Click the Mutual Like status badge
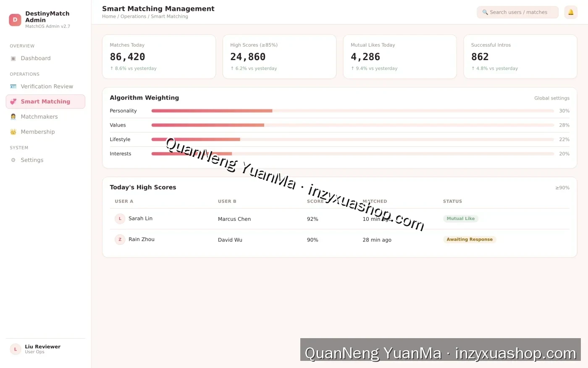The width and height of the screenshot is (588, 368). point(461,219)
